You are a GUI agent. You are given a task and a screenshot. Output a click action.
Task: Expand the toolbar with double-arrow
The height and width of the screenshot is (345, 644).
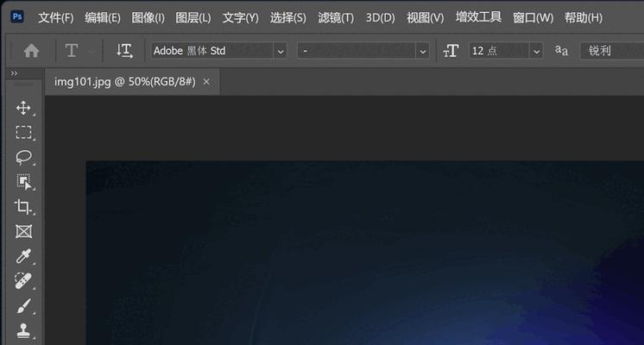[15, 73]
